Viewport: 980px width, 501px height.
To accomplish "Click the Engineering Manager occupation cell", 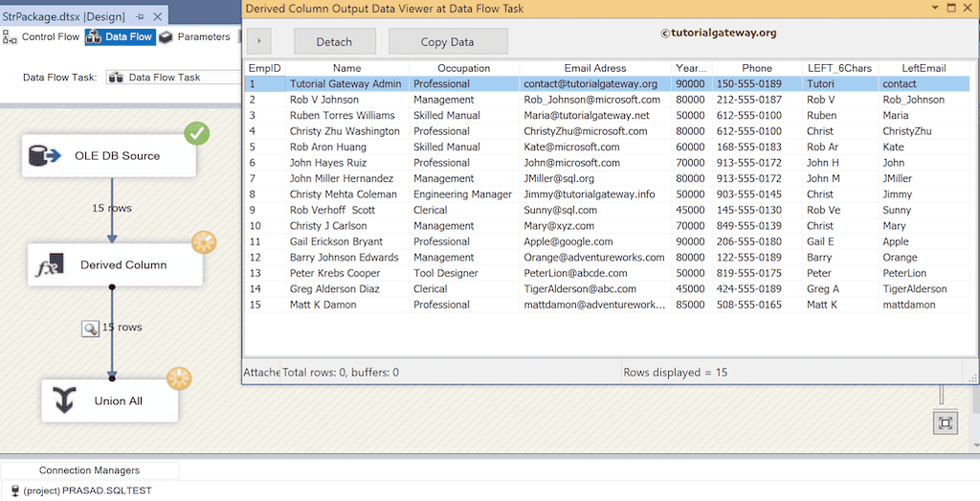I will pyautogui.click(x=464, y=194).
